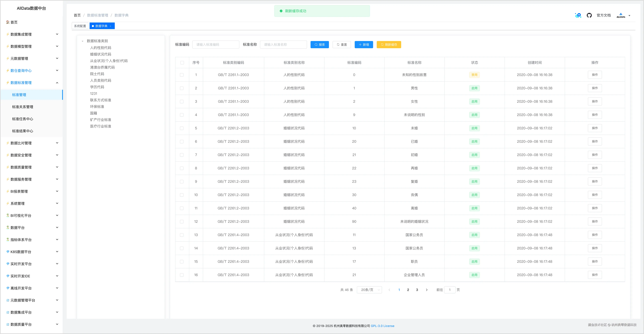Open the GPL-3.0 License link in footer

coord(383,326)
